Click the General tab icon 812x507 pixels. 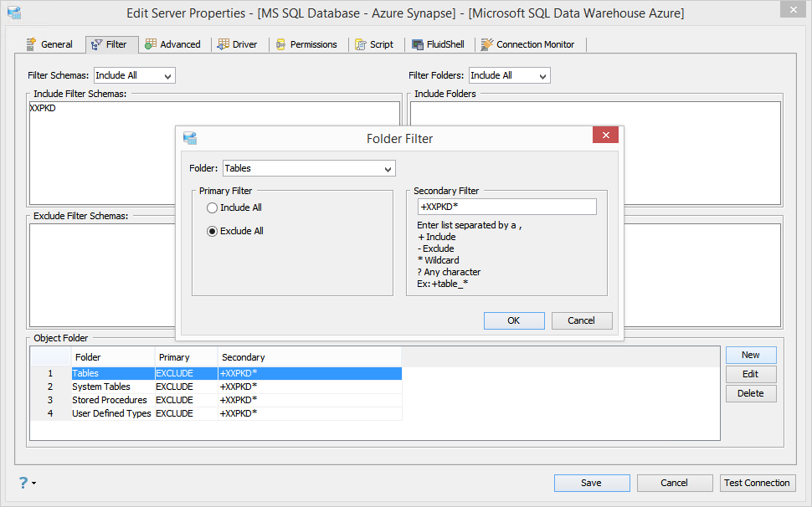(x=32, y=44)
